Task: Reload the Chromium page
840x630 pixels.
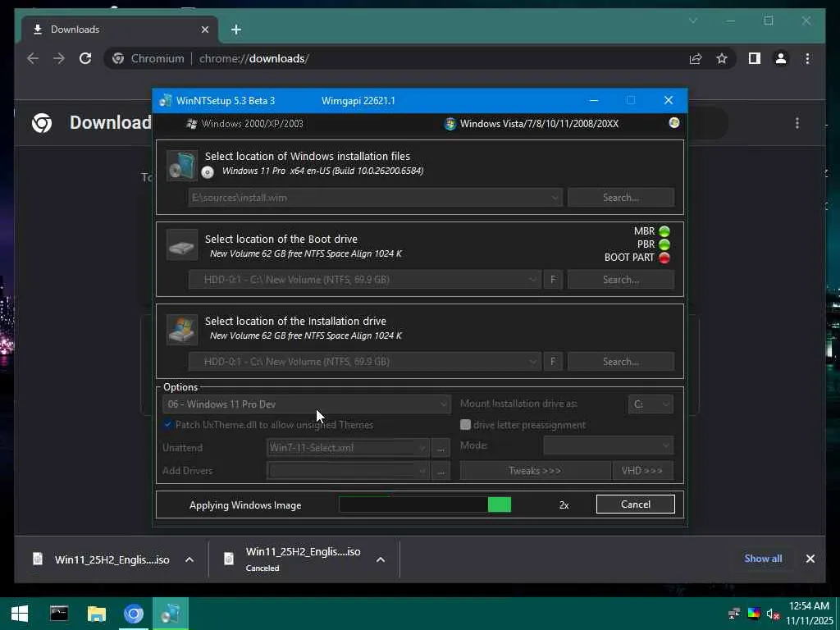Action: click(85, 58)
